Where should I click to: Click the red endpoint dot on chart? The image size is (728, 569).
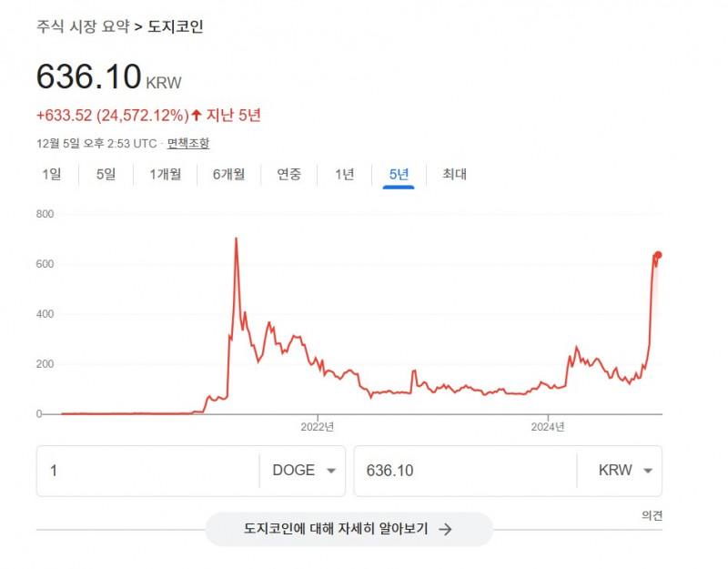(658, 255)
